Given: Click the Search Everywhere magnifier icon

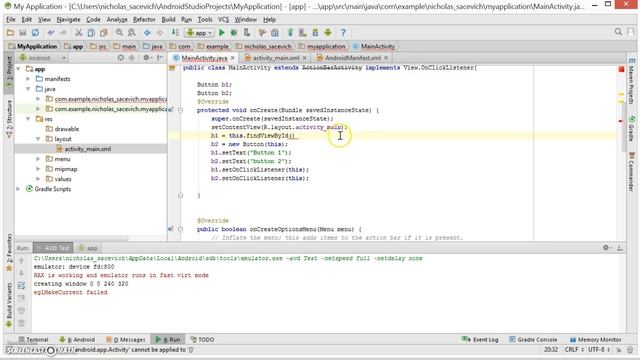Looking at the screenshot, I should 618,32.
